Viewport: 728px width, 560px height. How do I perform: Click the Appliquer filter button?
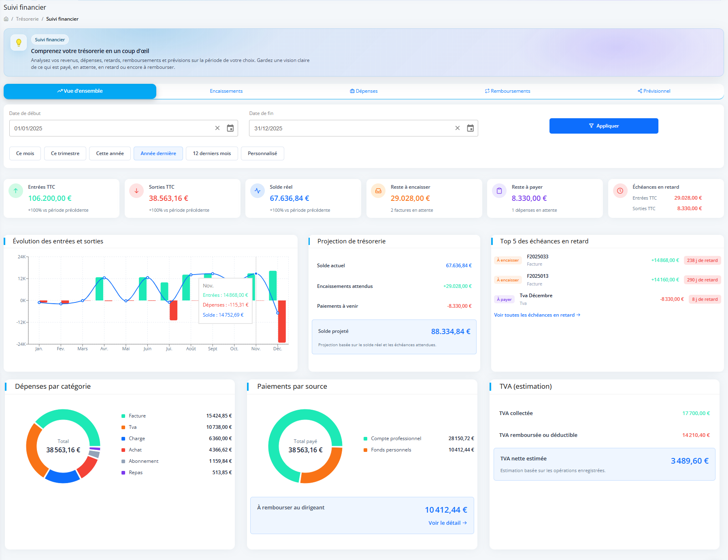[604, 126]
